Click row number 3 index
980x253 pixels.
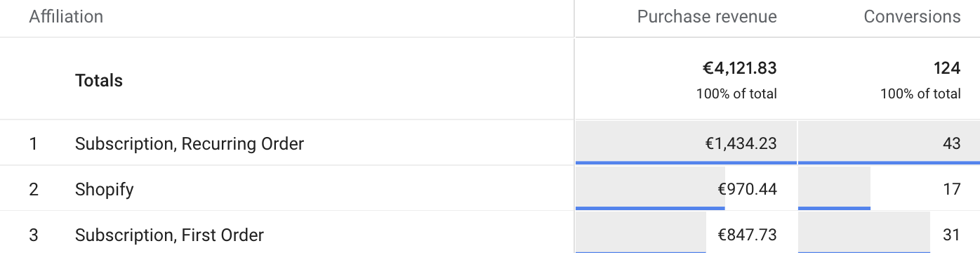(x=33, y=235)
